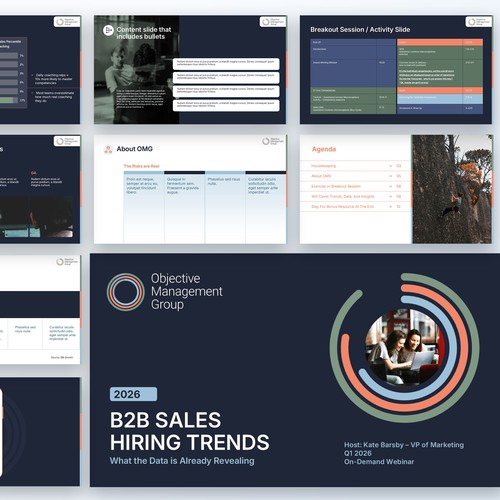Viewport: 500px width, 500px height.
Task: Click the '2026' badge
Action: (x=133, y=394)
